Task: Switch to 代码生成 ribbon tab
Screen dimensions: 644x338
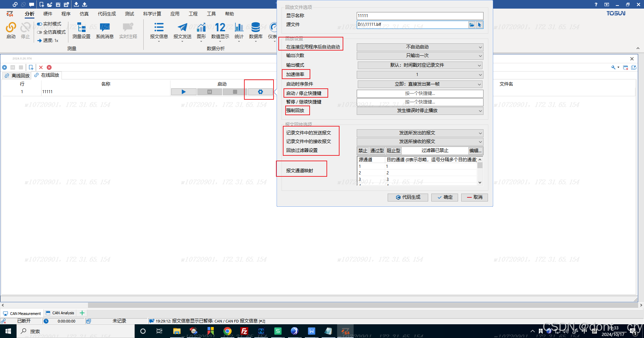Action: click(107, 14)
